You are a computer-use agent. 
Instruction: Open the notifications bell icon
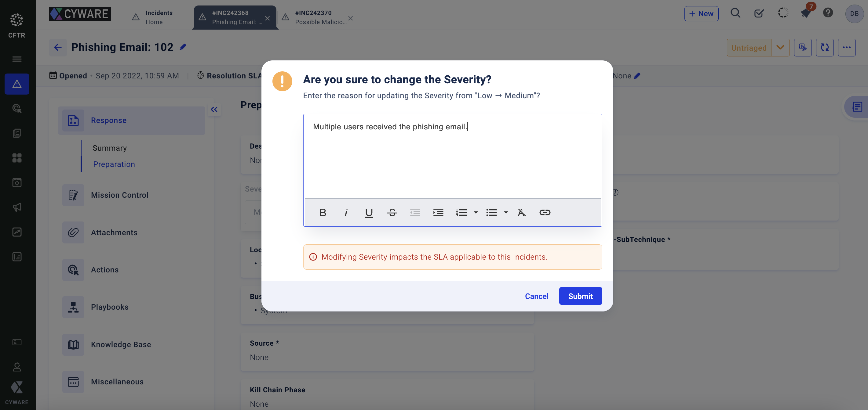click(806, 13)
